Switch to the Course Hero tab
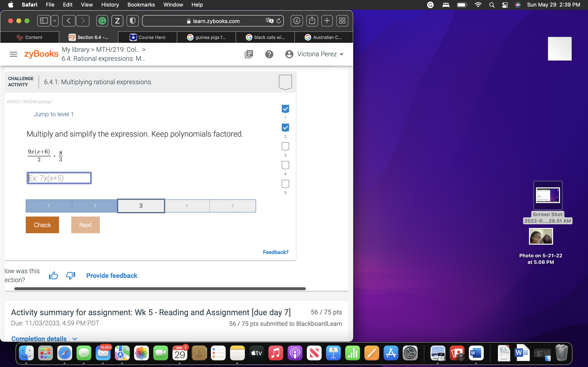 pyautogui.click(x=148, y=37)
